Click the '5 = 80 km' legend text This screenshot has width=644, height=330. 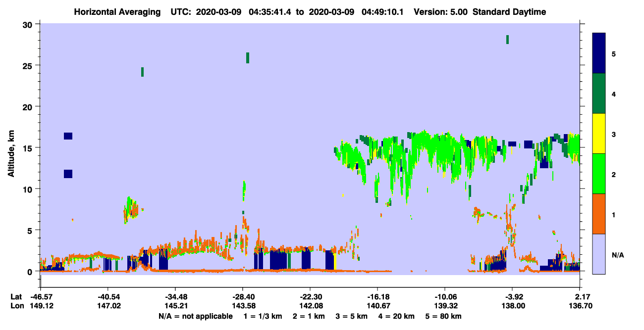[443, 316]
